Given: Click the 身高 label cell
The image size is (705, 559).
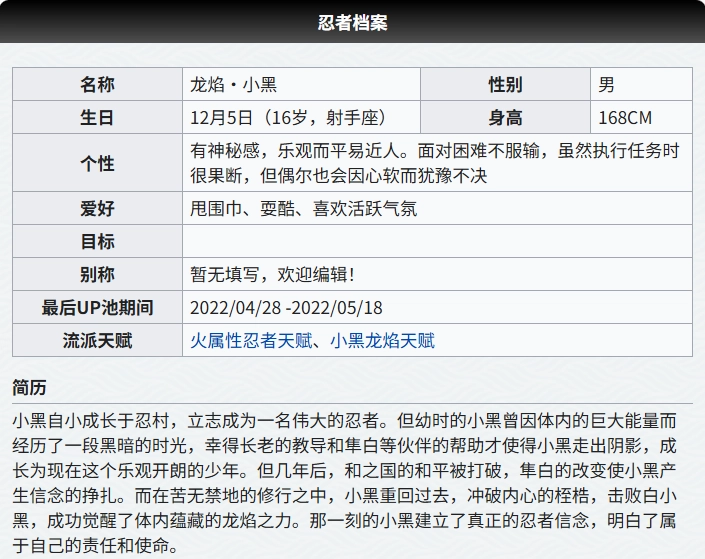Looking at the screenshot, I should (x=505, y=118).
